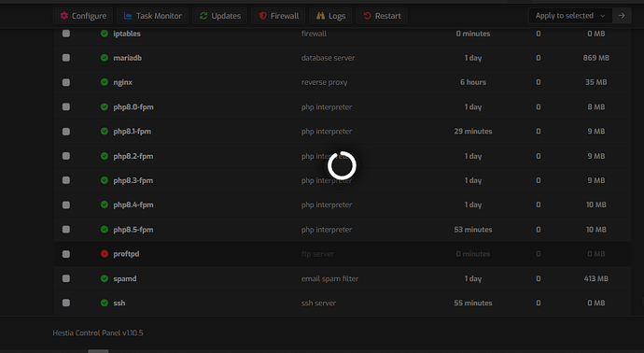Open the php8.4-fpm service name
The width and height of the screenshot is (644, 353).
point(133,205)
